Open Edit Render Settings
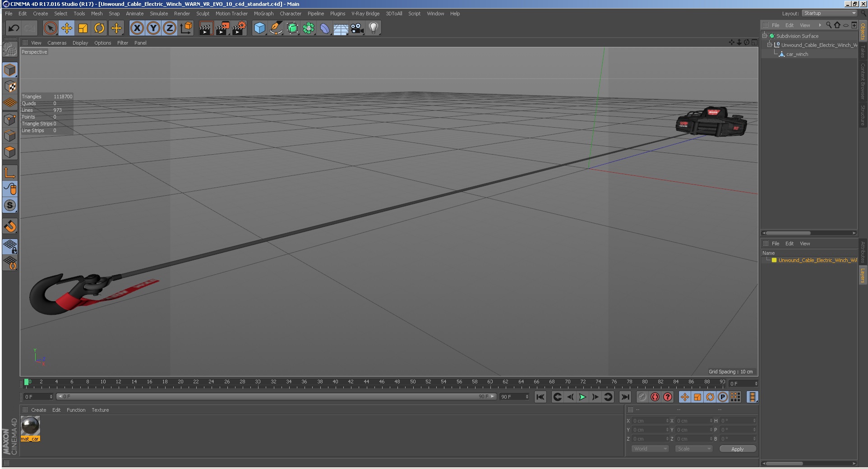The width and height of the screenshot is (868, 469). point(239,28)
